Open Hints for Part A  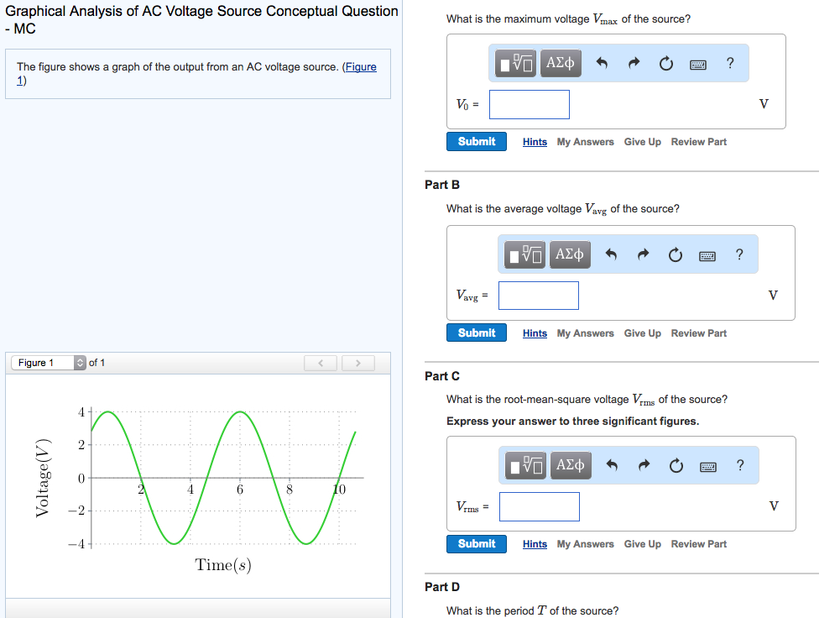pyautogui.click(x=535, y=142)
